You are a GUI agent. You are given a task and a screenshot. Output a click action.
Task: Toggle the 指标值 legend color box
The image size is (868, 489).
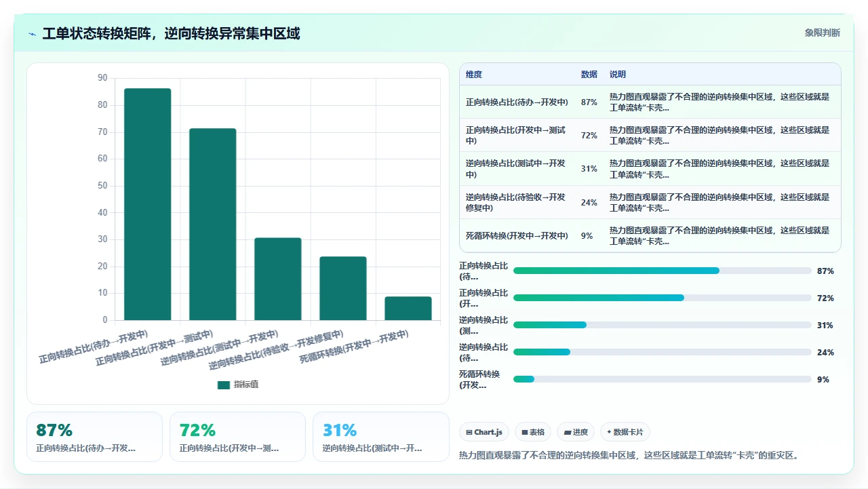tap(224, 385)
